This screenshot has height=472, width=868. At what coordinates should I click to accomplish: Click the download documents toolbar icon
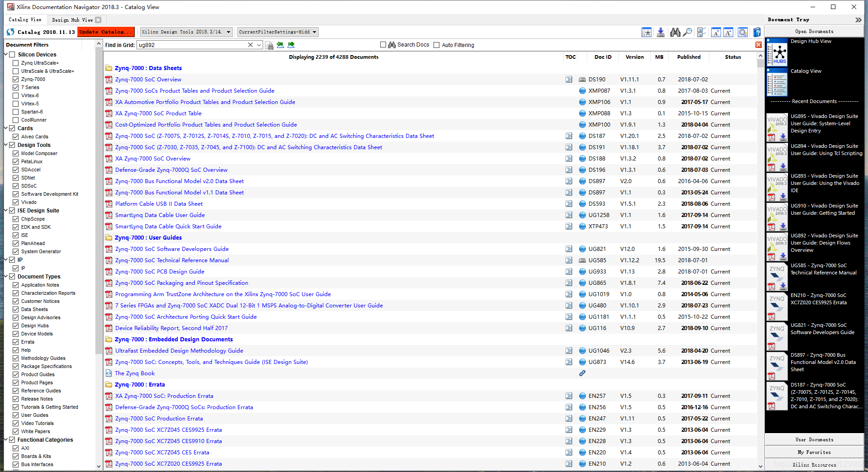click(660, 32)
